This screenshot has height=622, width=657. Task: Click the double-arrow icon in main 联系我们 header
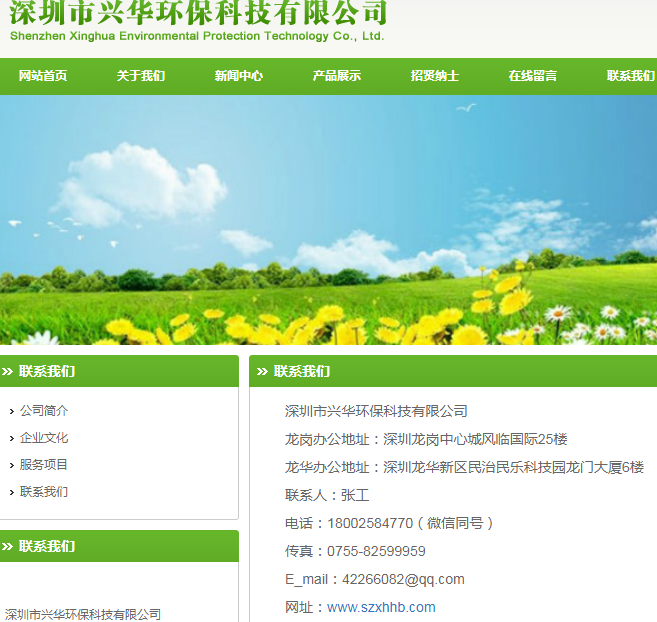263,372
